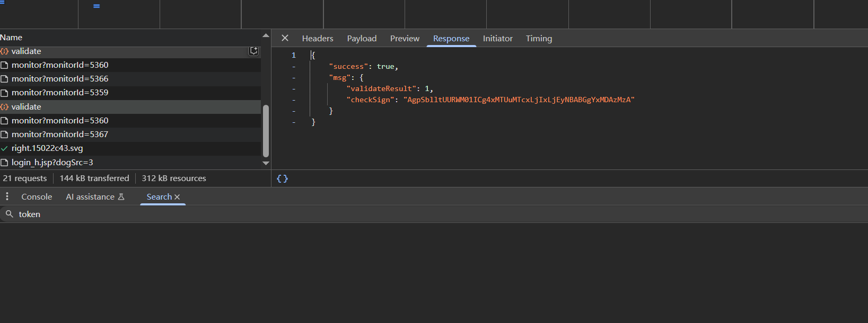Image resolution: width=868 pixels, height=323 pixels.
Task: Select the monitor?monitorId=5366 request
Action: pos(60,79)
